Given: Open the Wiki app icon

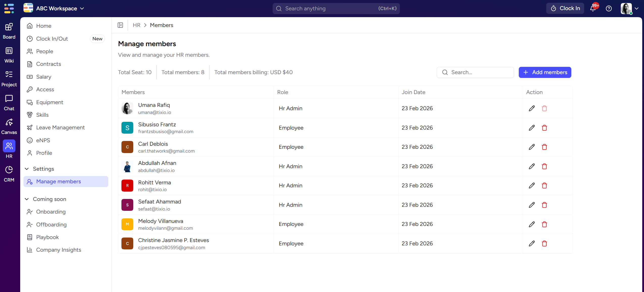Looking at the screenshot, I should pyautogui.click(x=9, y=55).
